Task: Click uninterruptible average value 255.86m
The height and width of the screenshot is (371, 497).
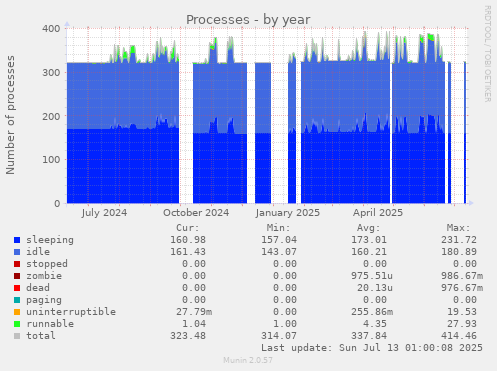Action: click(x=372, y=312)
